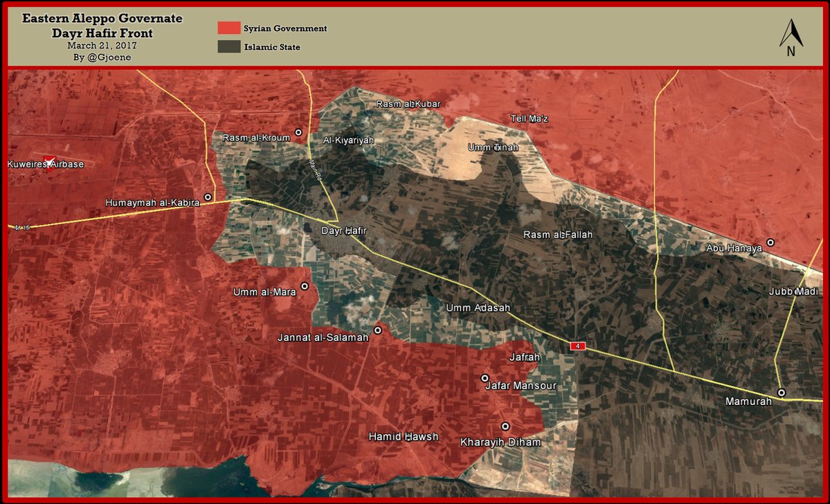Viewport: 830px width, 504px height.
Task: Select the Mamurah town marker
Action: click(x=782, y=393)
